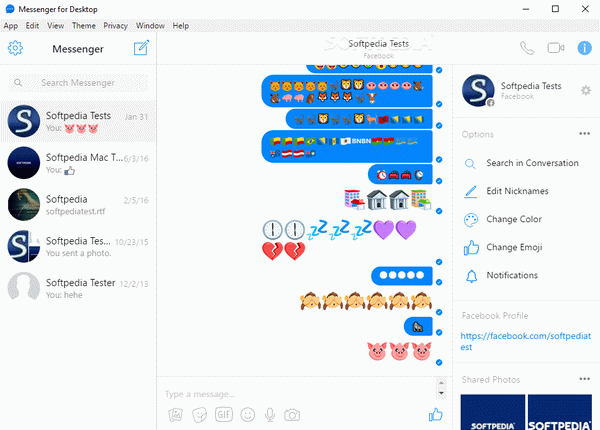Screen dimensions: 600x430
Task: Open the sticker picker
Action: point(199,415)
